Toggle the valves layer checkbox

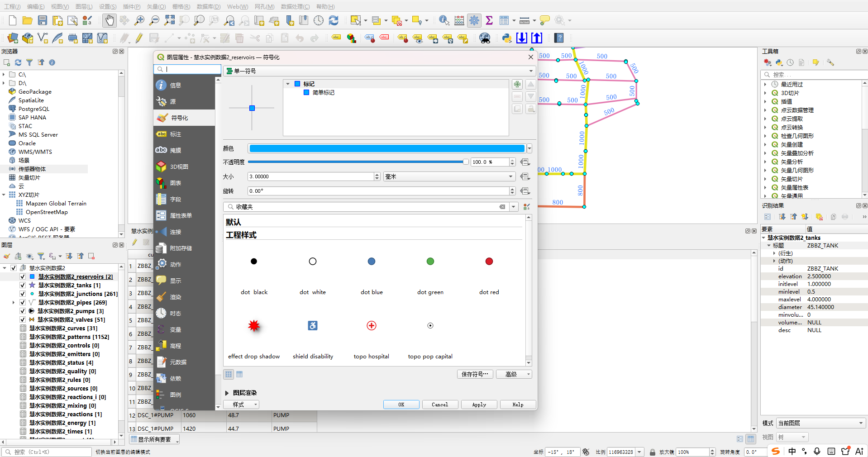[x=23, y=319]
